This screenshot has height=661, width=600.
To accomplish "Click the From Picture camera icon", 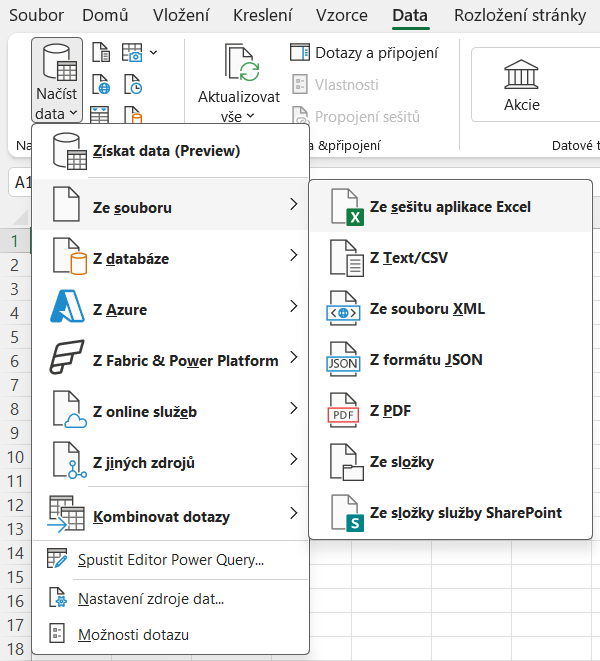I will point(133,52).
